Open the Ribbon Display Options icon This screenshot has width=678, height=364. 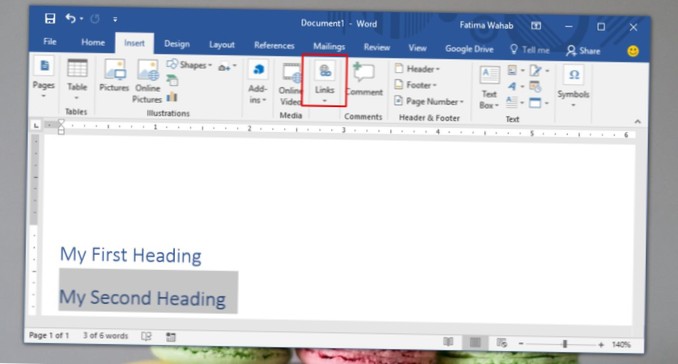(536, 26)
